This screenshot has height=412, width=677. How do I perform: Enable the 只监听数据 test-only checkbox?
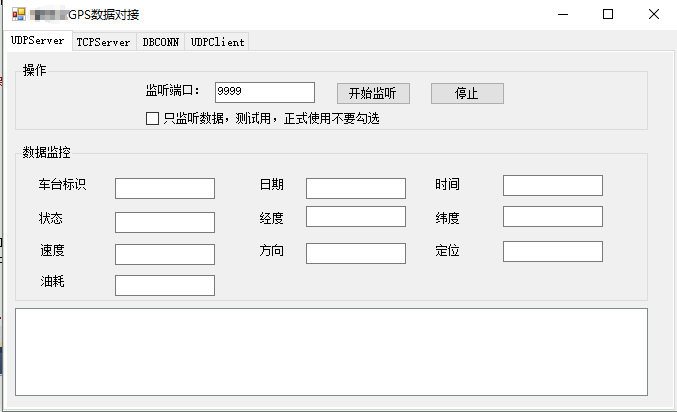tap(152, 118)
